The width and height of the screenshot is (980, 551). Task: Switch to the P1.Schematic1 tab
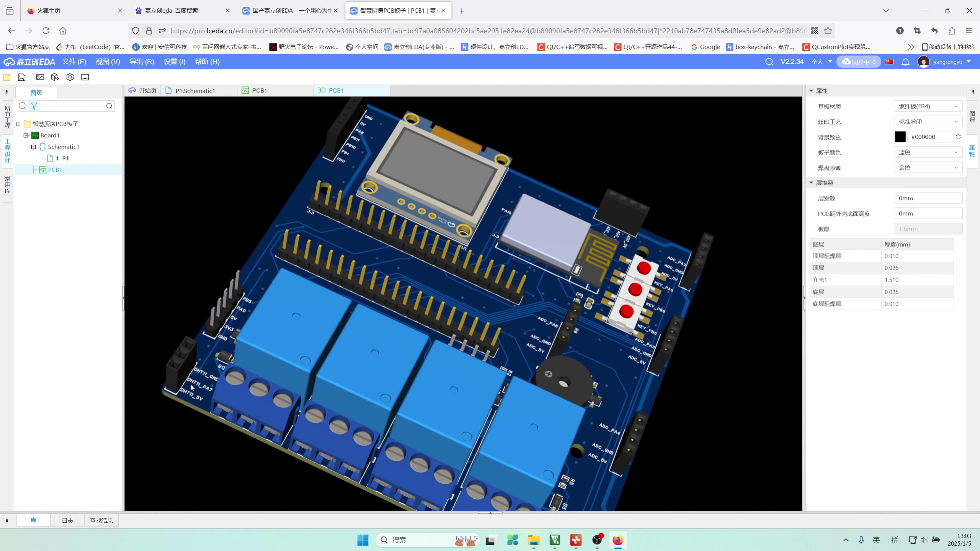coord(194,90)
